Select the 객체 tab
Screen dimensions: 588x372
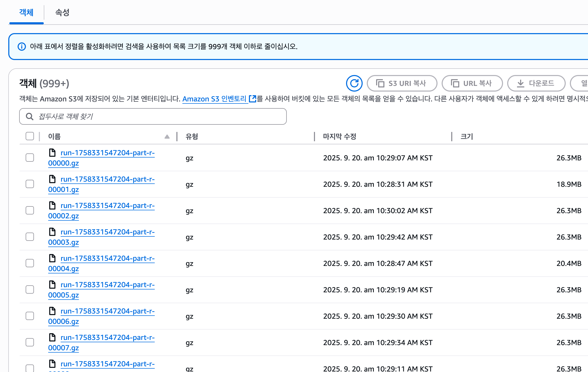(x=26, y=12)
